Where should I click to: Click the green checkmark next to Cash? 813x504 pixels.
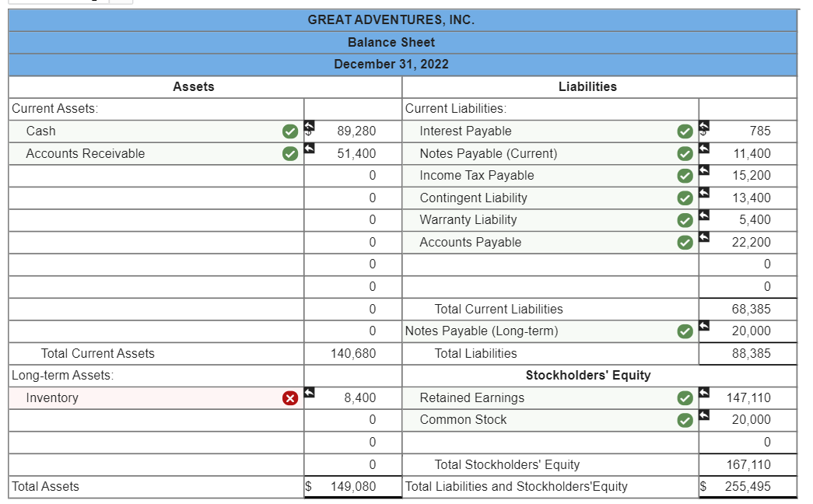click(x=289, y=131)
